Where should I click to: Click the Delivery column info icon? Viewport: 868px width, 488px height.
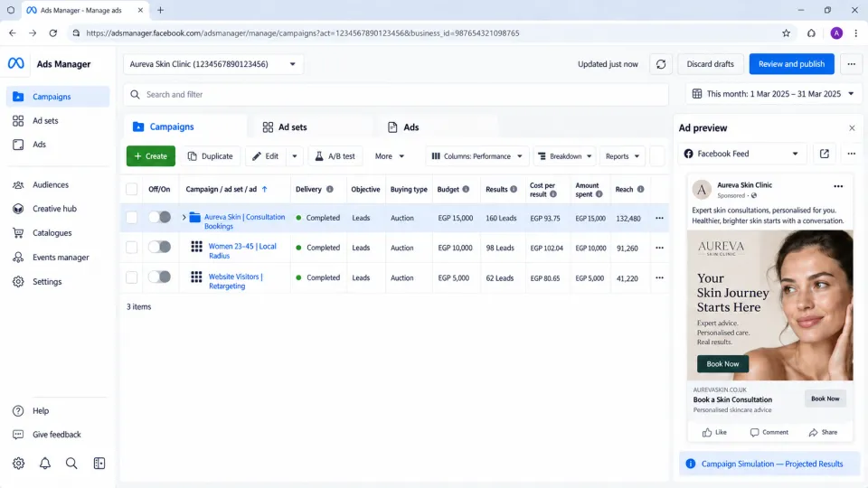click(x=330, y=189)
